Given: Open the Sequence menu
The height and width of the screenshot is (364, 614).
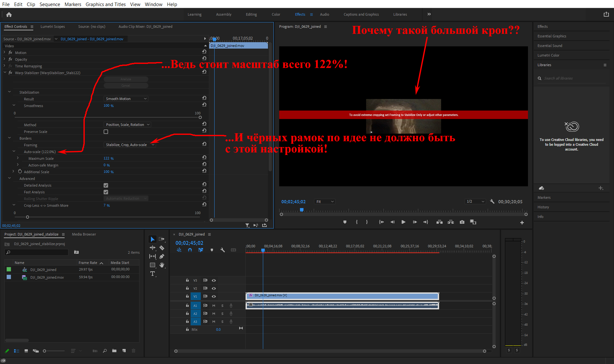Looking at the screenshot, I should [50, 4].
